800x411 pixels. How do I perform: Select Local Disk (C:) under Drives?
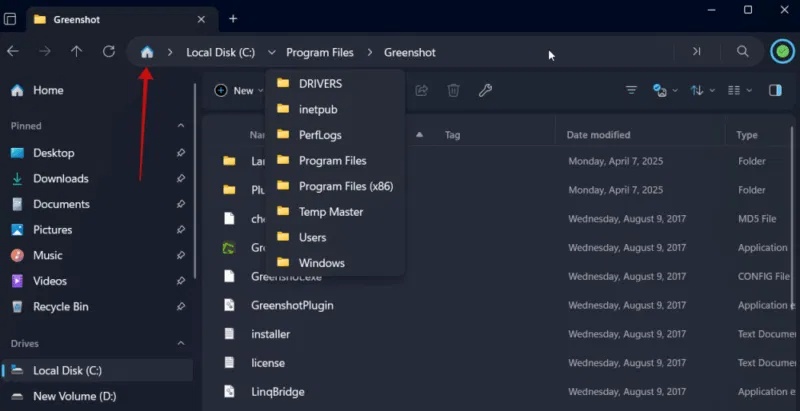[x=97, y=370]
